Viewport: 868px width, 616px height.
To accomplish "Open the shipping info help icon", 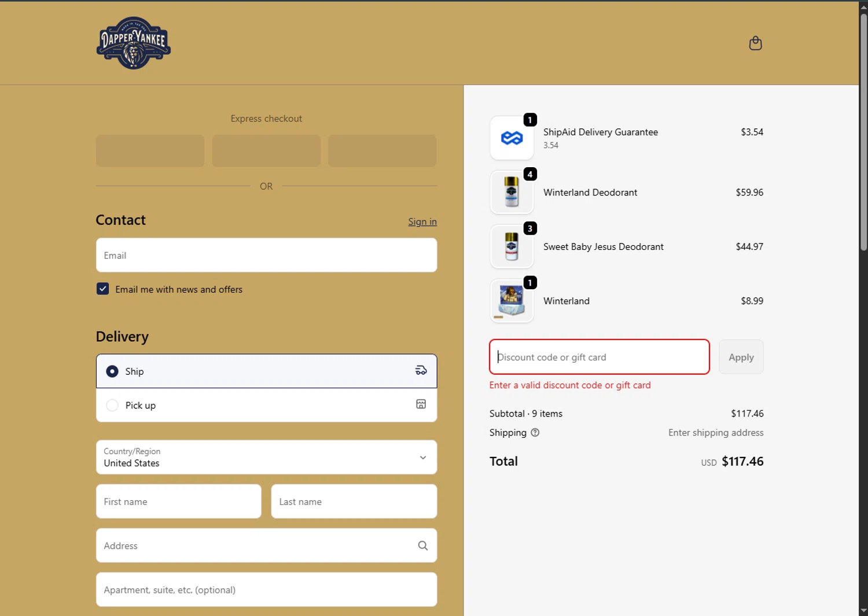I will pos(535,433).
